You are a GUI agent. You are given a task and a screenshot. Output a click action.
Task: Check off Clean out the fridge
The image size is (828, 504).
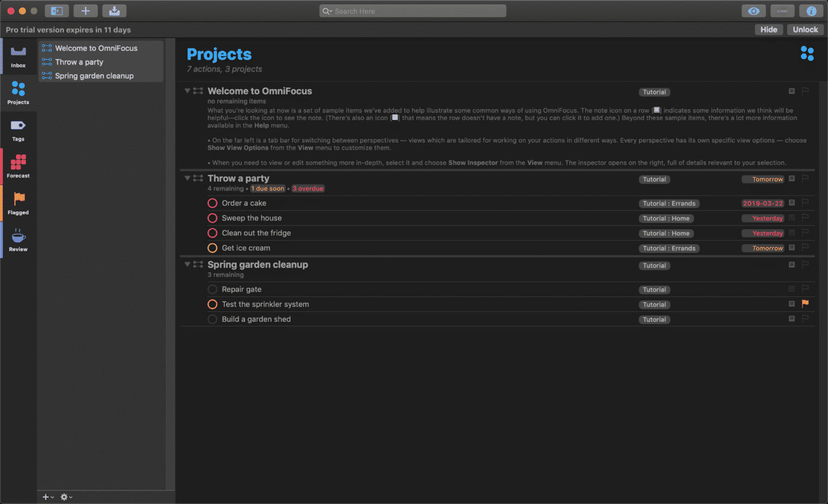[x=212, y=233]
